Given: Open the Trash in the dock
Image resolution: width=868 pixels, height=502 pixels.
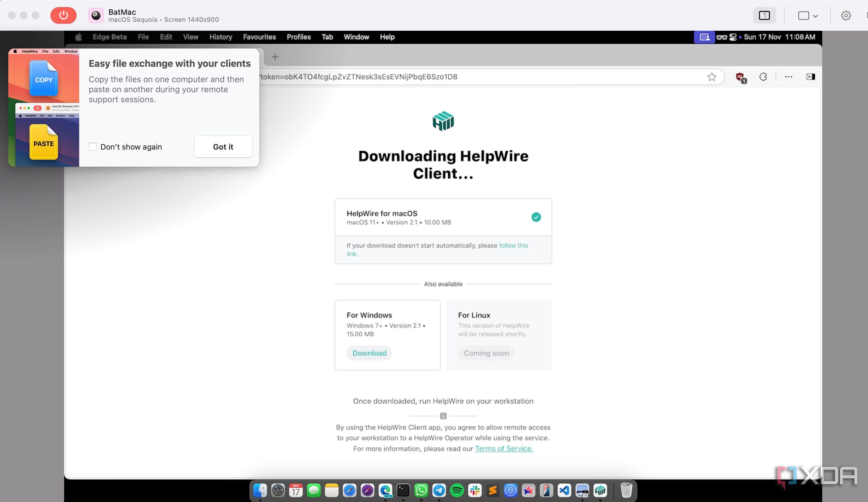Looking at the screenshot, I should click(x=626, y=490).
